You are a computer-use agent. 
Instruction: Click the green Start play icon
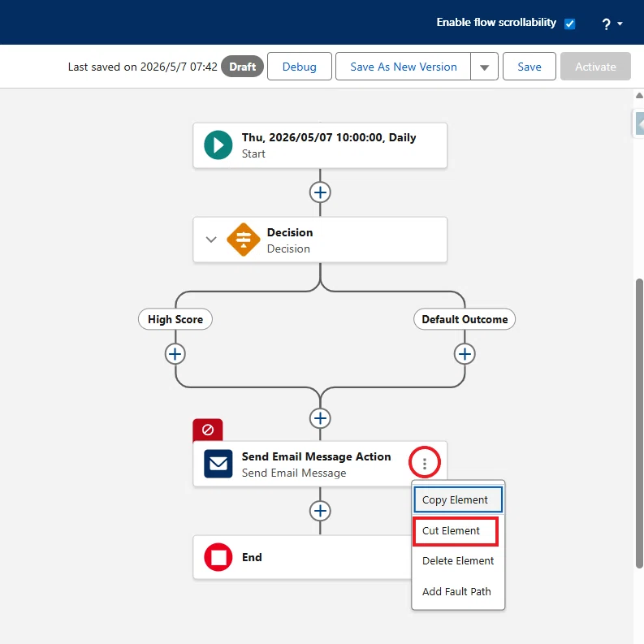tap(218, 145)
